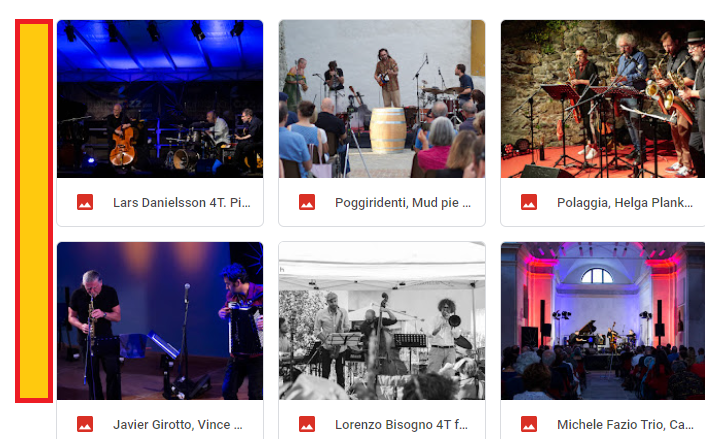Click image icon beside Michele Fazio Trio file
The image size is (705, 439).
529,424
